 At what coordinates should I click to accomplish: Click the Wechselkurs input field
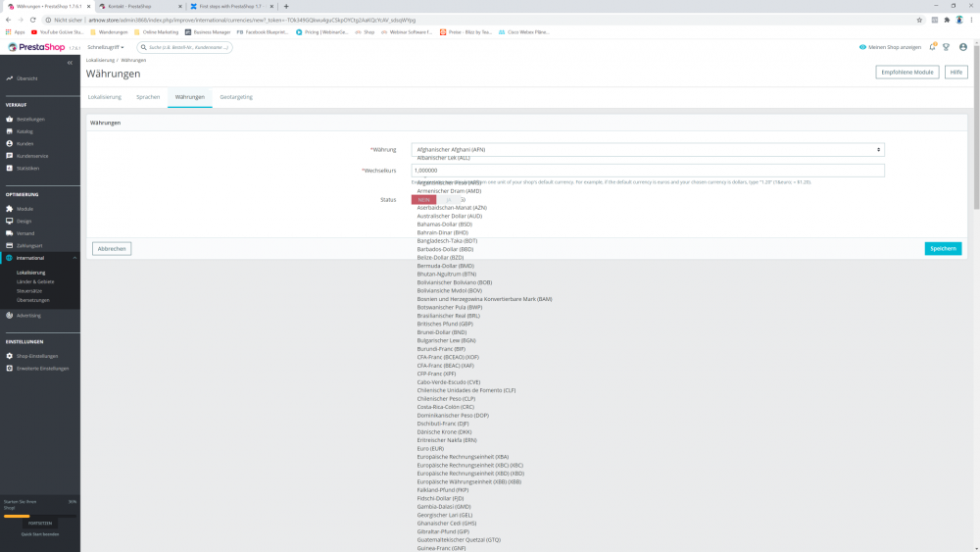click(648, 170)
